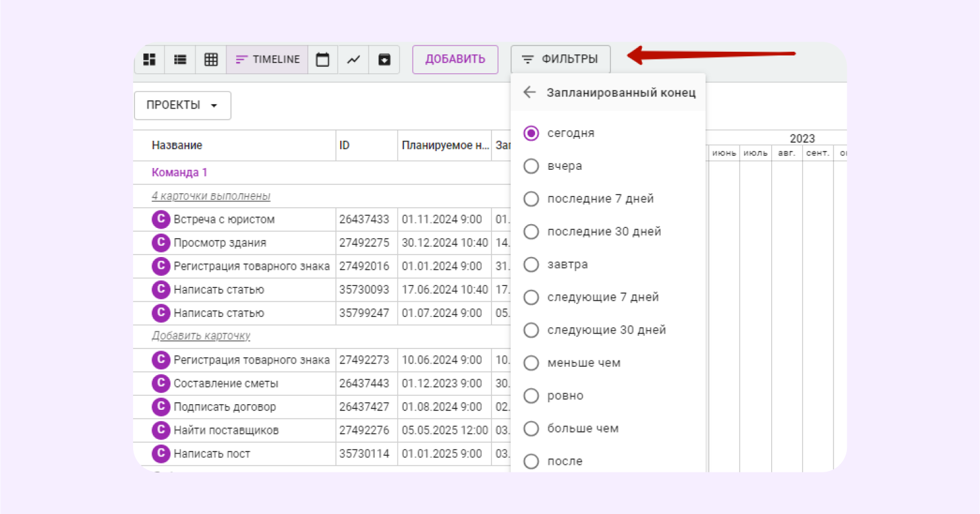
Task: Select the меньше чем radio option
Action: coord(531,363)
